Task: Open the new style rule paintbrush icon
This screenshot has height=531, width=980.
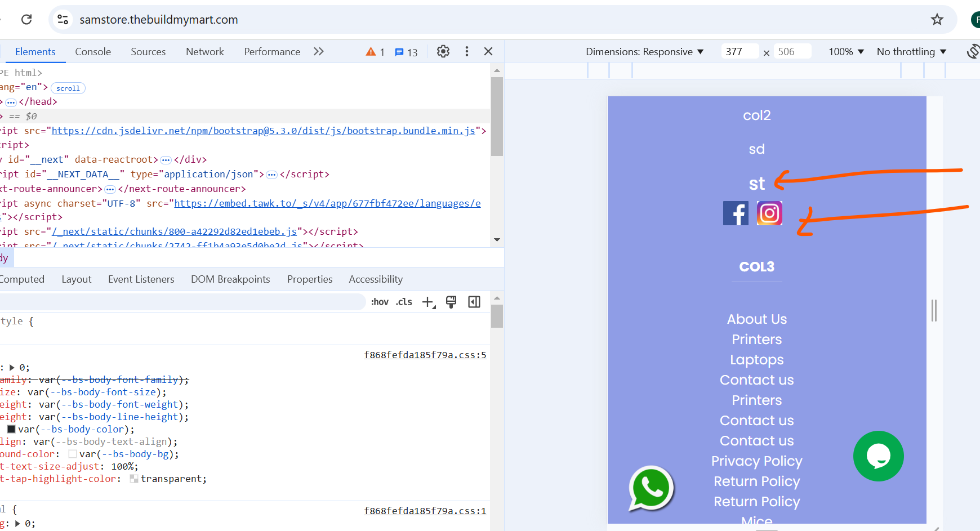Action: pos(451,302)
